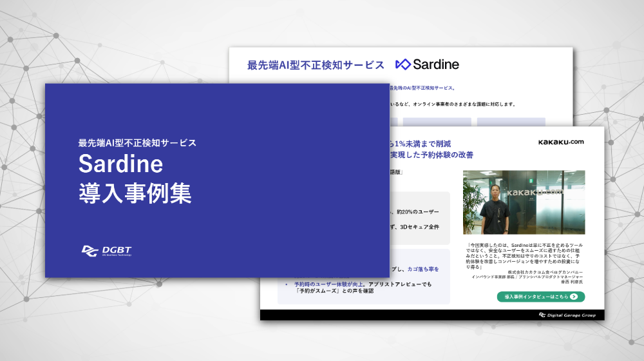Click the kakaku.com logo on the case slide

pyautogui.click(x=561, y=142)
